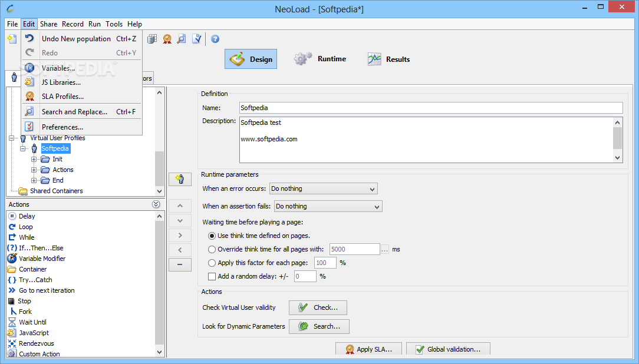Select the While action icon
Viewport: 639px width, 364px height.
pos(12,237)
